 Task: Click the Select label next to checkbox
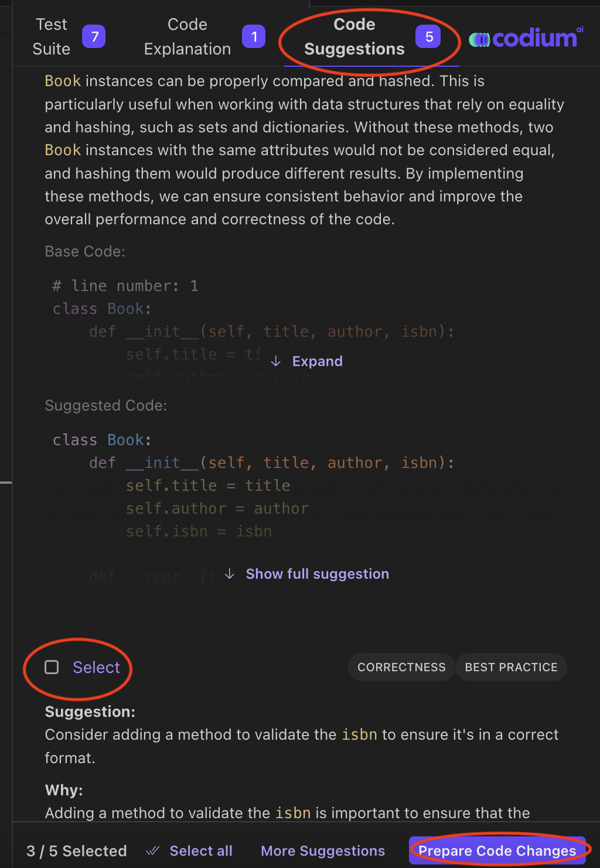[96, 667]
